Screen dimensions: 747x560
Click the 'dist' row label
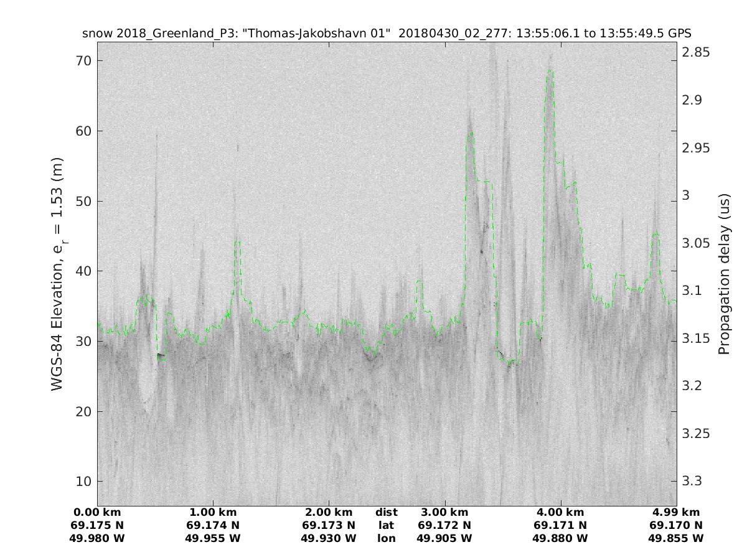[x=386, y=512]
